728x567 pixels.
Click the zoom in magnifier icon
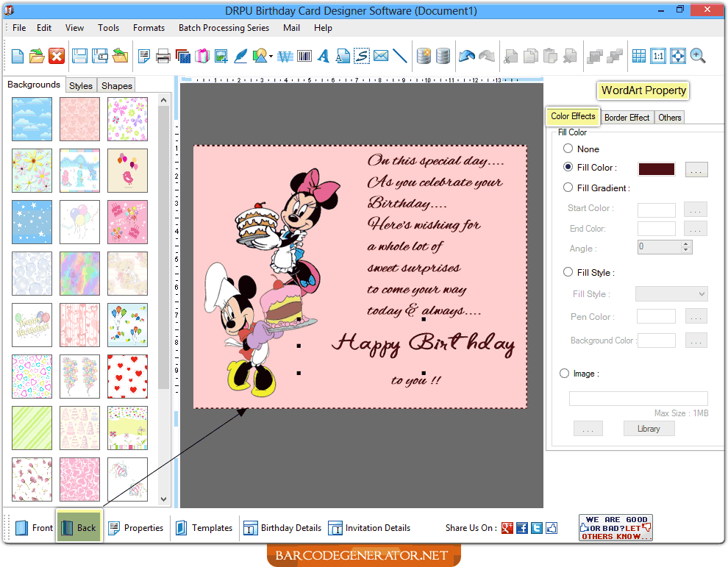click(697, 56)
